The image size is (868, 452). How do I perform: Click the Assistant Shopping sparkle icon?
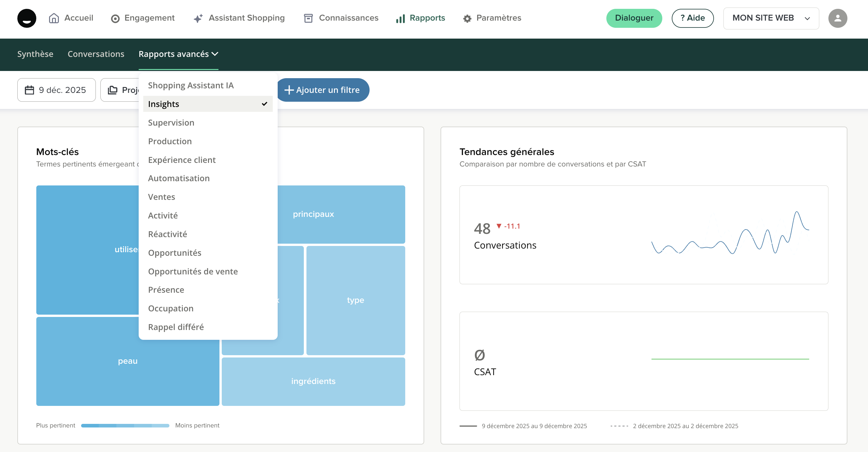pyautogui.click(x=198, y=18)
